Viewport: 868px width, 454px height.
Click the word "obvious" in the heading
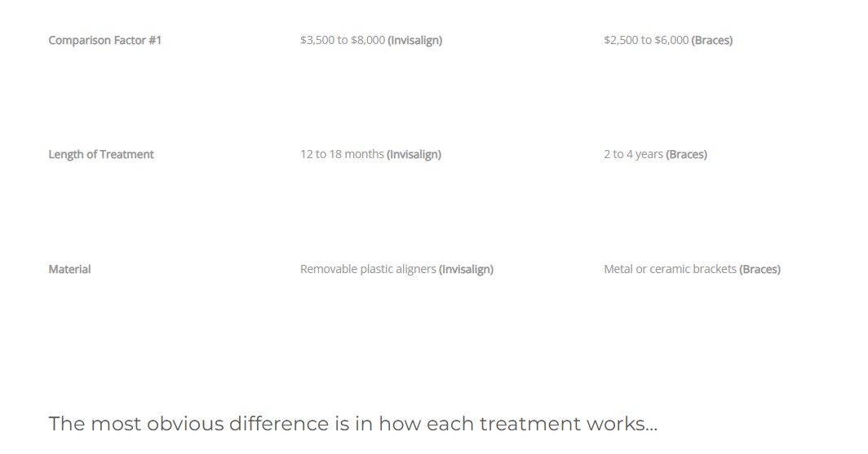pos(185,424)
